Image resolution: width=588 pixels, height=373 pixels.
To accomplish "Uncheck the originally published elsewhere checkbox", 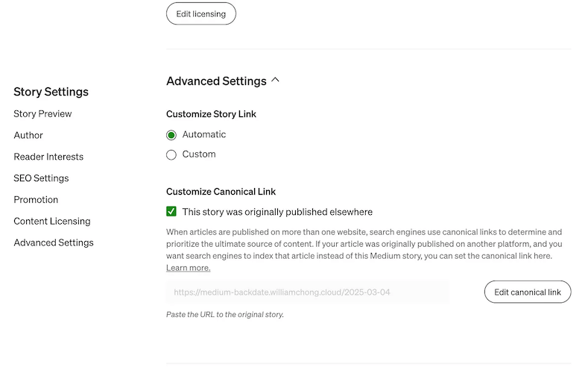I will (x=171, y=212).
